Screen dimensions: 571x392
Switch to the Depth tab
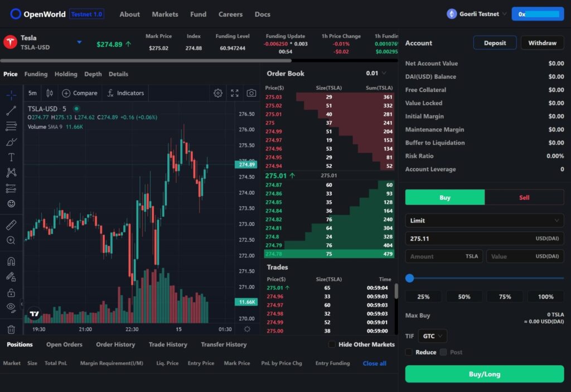click(93, 74)
